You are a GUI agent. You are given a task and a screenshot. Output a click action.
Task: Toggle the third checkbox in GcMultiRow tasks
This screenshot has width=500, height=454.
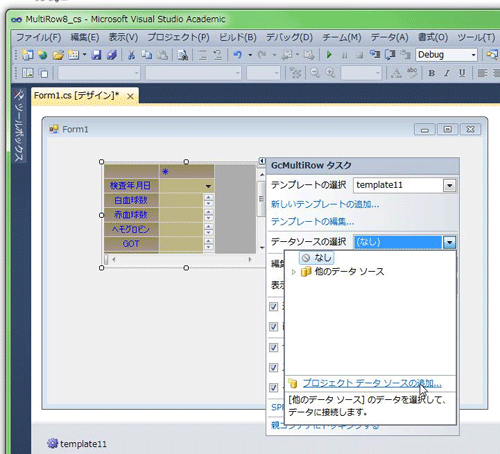pos(274,347)
